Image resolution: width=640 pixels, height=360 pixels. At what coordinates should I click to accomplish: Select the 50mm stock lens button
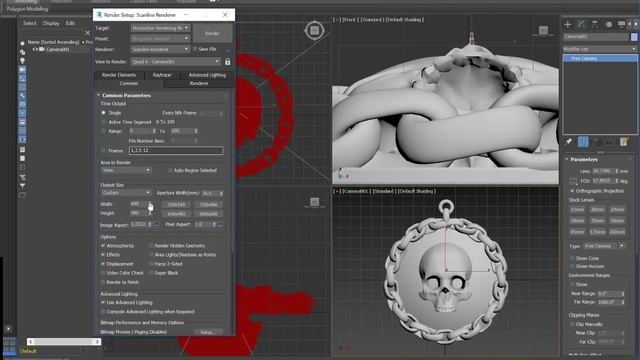click(617, 221)
